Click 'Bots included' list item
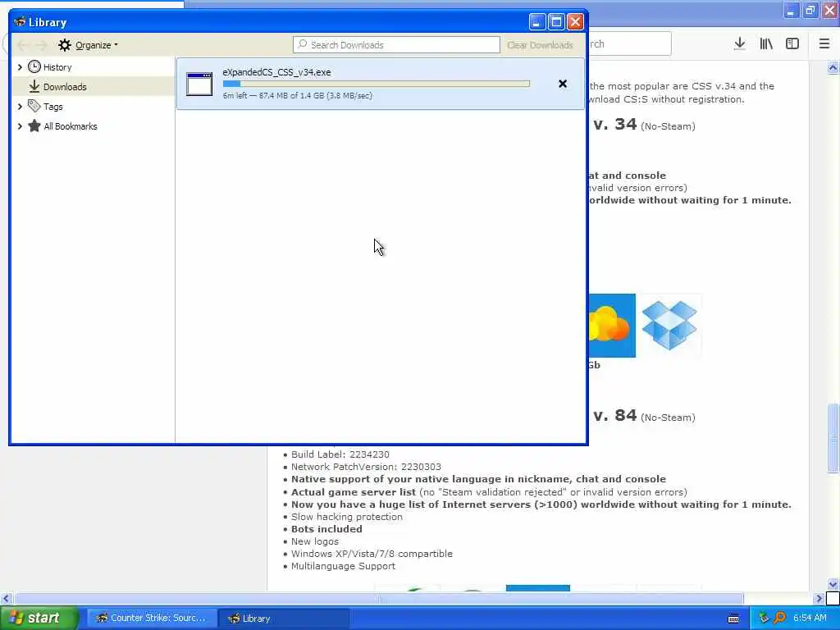Viewport: 840px width, 630px height. pyautogui.click(x=326, y=529)
